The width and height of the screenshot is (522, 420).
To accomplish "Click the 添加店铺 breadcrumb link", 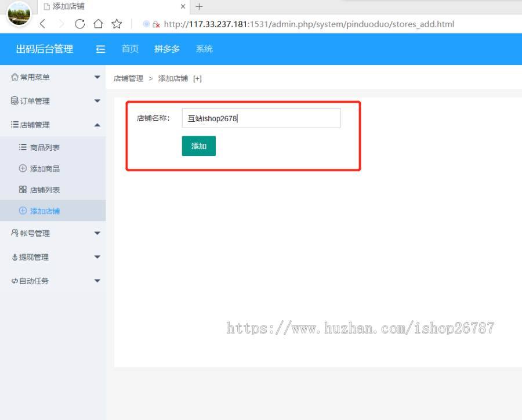I will pyautogui.click(x=173, y=78).
